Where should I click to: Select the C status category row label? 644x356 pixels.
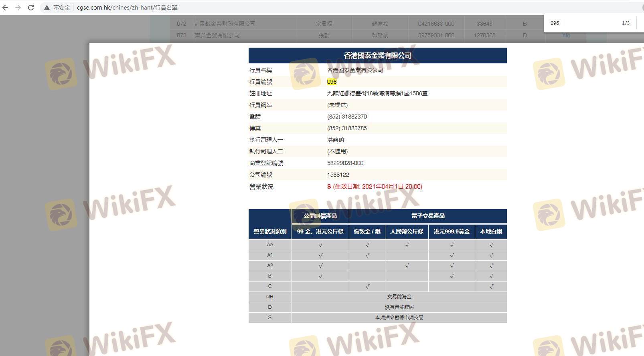click(270, 286)
